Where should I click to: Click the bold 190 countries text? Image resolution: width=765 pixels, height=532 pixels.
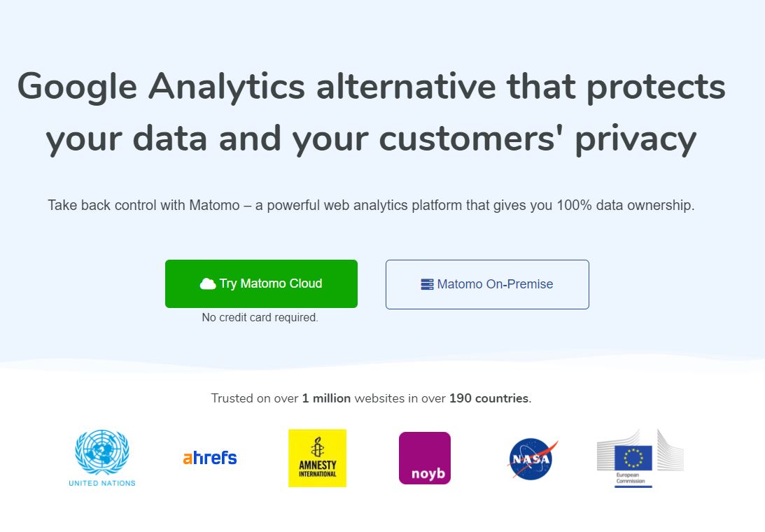tap(489, 398)
